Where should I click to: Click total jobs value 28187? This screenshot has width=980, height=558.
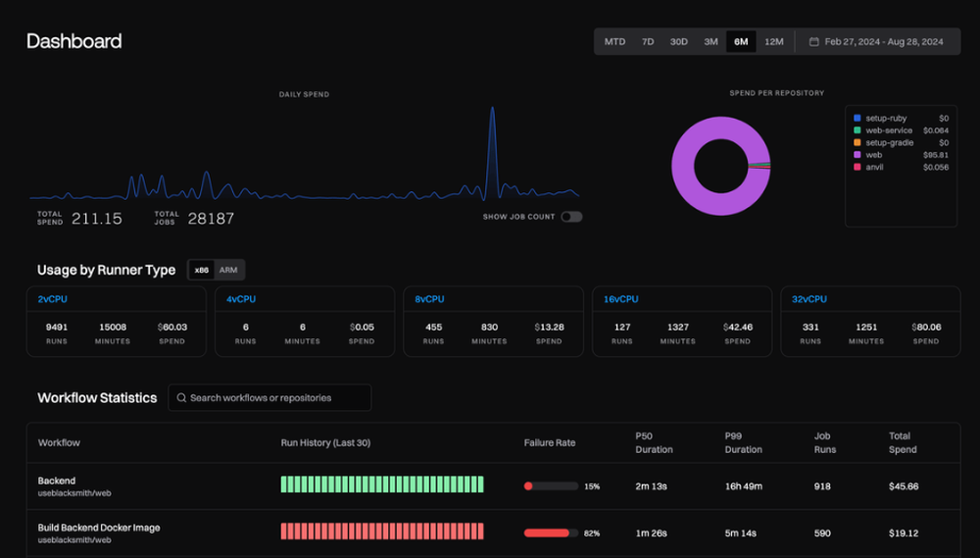tap(211, 219)
